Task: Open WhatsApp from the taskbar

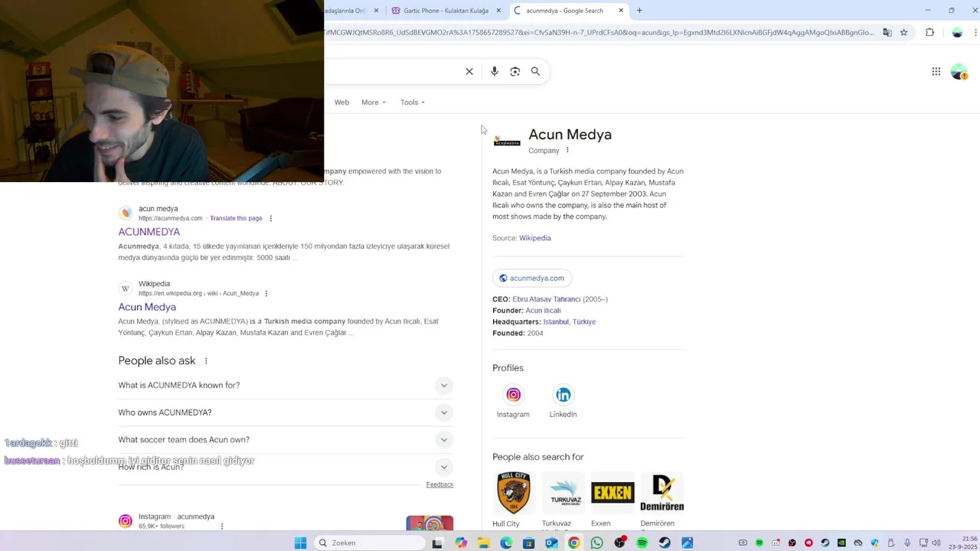Action: pos(597,543)
